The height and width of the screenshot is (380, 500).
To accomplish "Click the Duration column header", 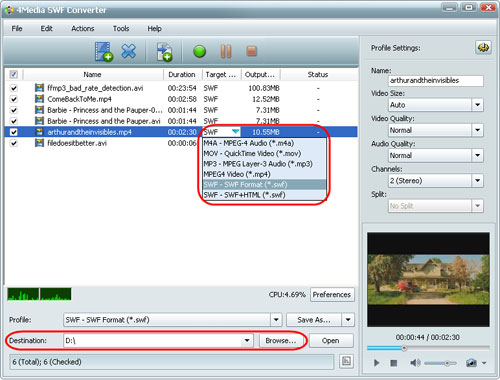I will pyautogui.click(x=182, y=75).
